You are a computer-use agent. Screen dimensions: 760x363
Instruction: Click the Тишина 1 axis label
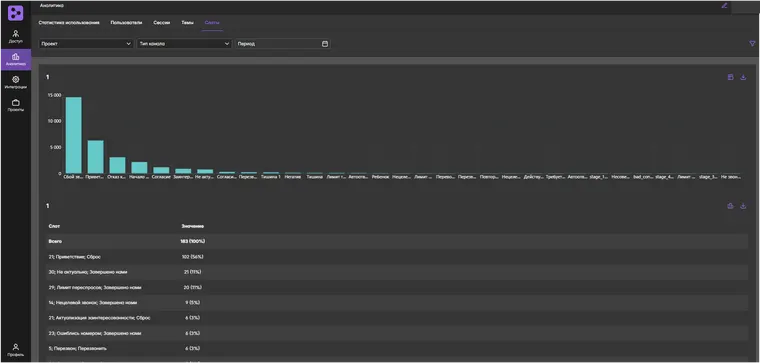point(270,177)
